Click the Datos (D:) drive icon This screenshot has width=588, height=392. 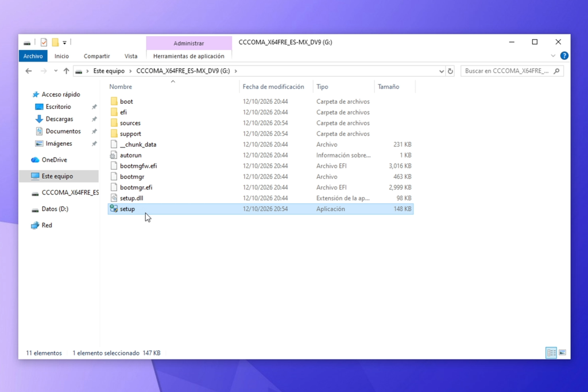pos(35,209)
